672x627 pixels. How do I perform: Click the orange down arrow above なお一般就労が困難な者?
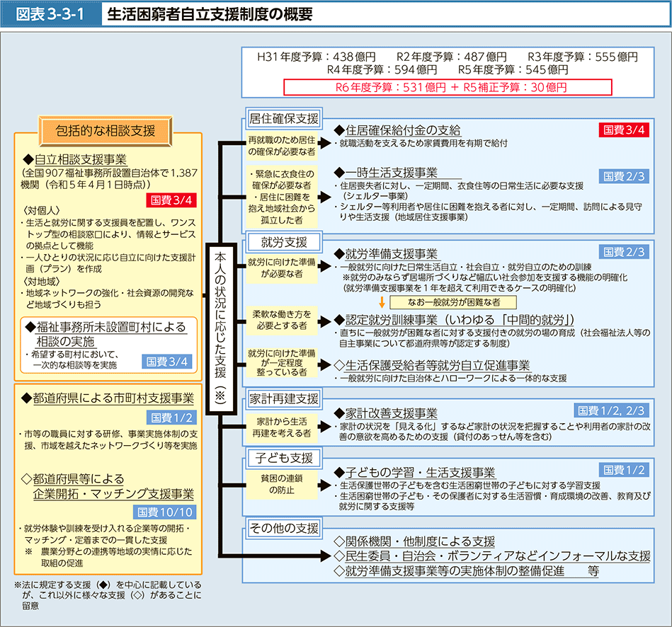(x=381, y=301)
